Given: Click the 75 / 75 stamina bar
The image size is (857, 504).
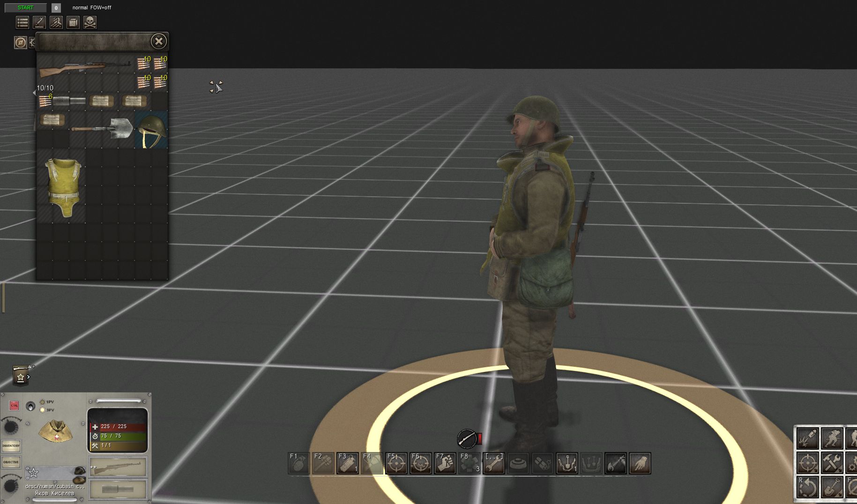Looking at the screenshot, I should click(x=118, y=436).
